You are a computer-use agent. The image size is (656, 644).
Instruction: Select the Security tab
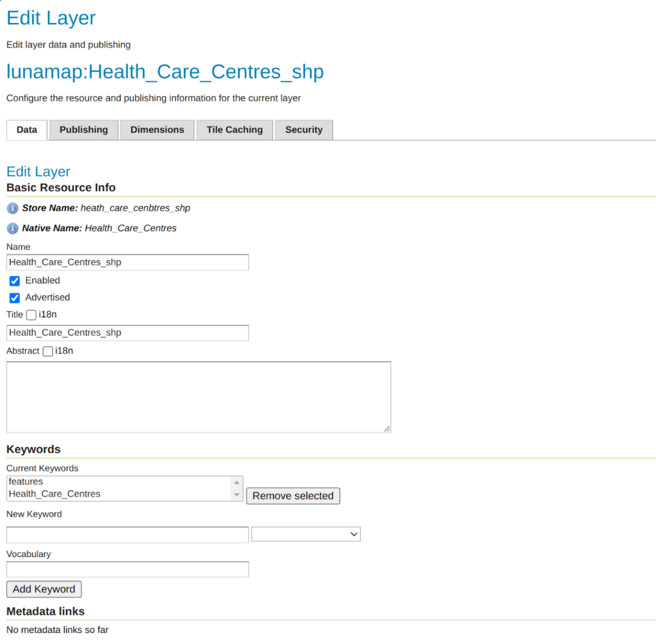(304, 129)
